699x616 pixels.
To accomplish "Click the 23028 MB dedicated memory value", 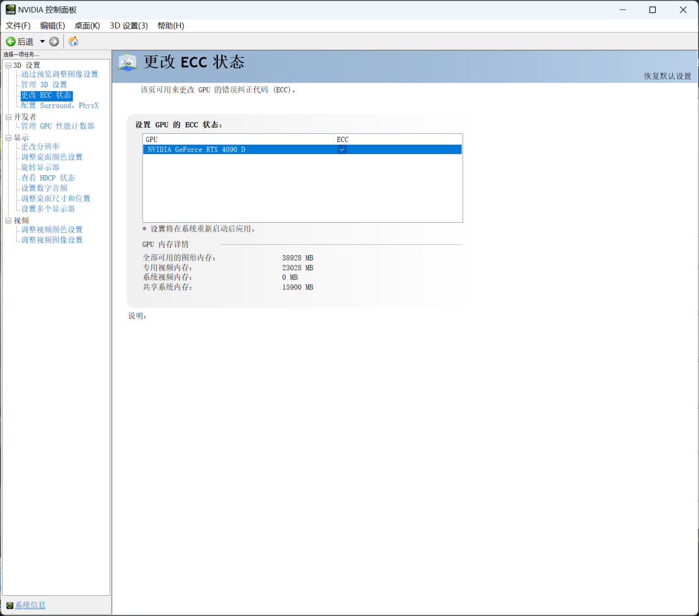I will [x=298, y=268].
